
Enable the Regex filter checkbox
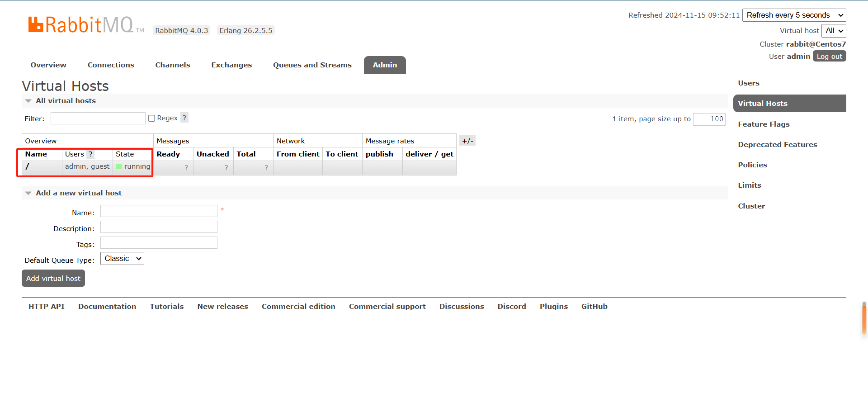pos(151,118)
